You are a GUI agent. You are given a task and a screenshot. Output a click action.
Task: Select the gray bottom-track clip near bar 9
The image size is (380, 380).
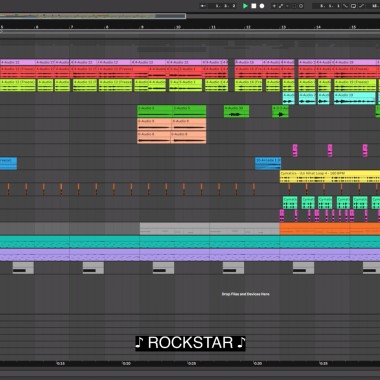coord(163,268)
